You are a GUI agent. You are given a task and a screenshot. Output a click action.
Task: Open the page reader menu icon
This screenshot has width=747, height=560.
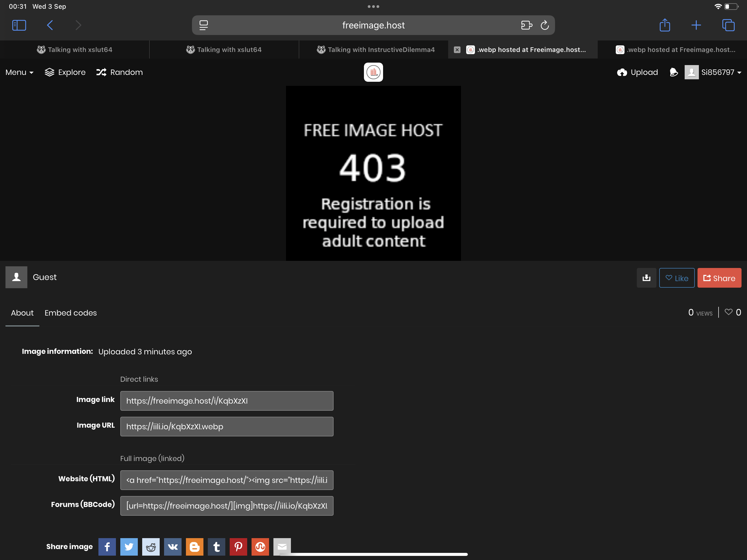204,25
